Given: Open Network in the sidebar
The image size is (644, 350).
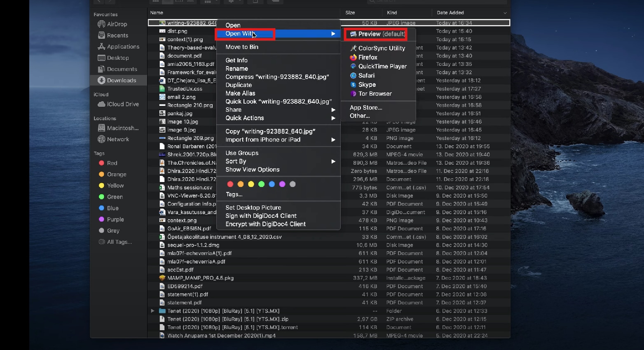Looking at the screenshot, I should (x=113, y=139).
